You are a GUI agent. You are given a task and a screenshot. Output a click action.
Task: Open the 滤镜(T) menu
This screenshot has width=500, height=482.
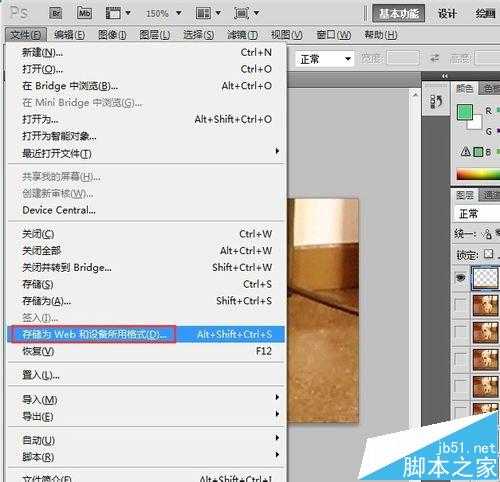(242, 34)
